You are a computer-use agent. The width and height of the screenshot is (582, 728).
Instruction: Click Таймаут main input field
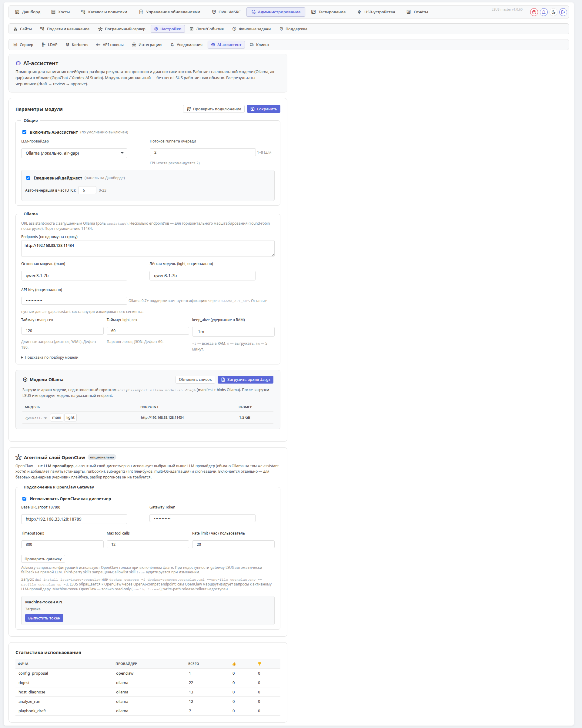click(x=62, y=330)
